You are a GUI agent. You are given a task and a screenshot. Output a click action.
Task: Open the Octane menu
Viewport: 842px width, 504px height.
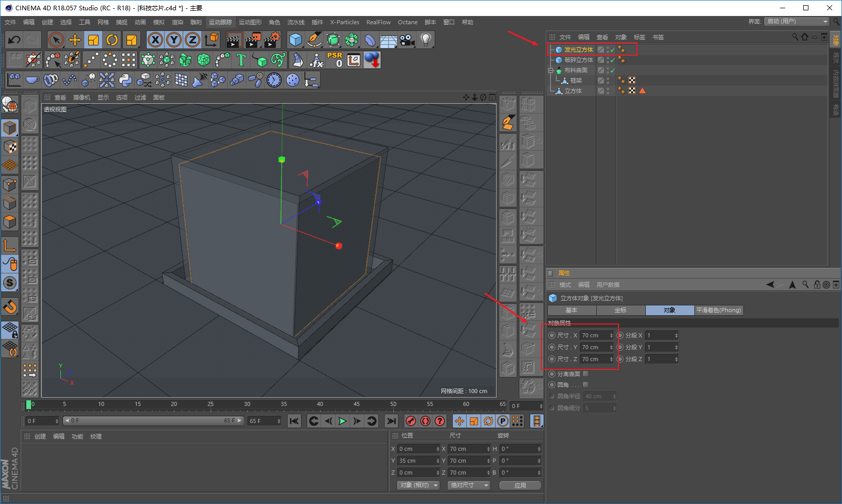tap(408, 22)
